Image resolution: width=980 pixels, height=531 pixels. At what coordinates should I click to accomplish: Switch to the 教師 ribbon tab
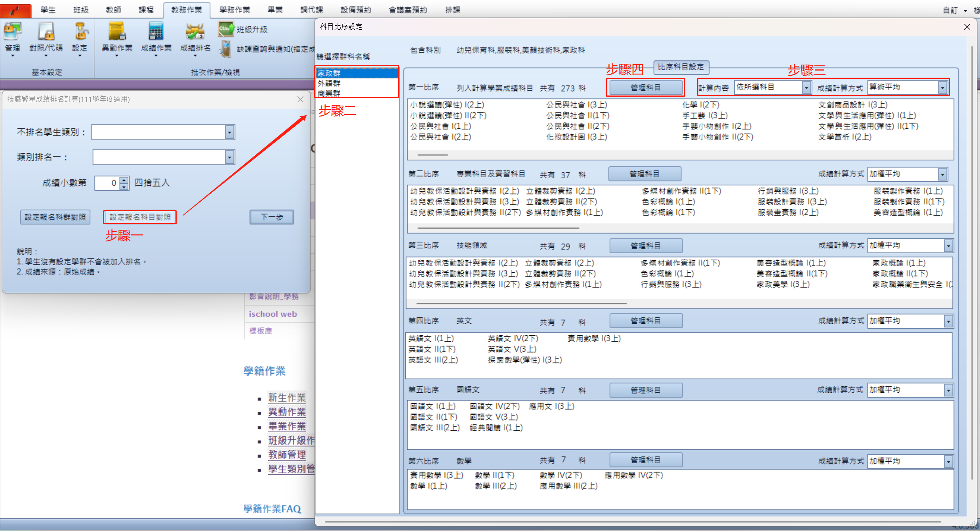(113, 10)
